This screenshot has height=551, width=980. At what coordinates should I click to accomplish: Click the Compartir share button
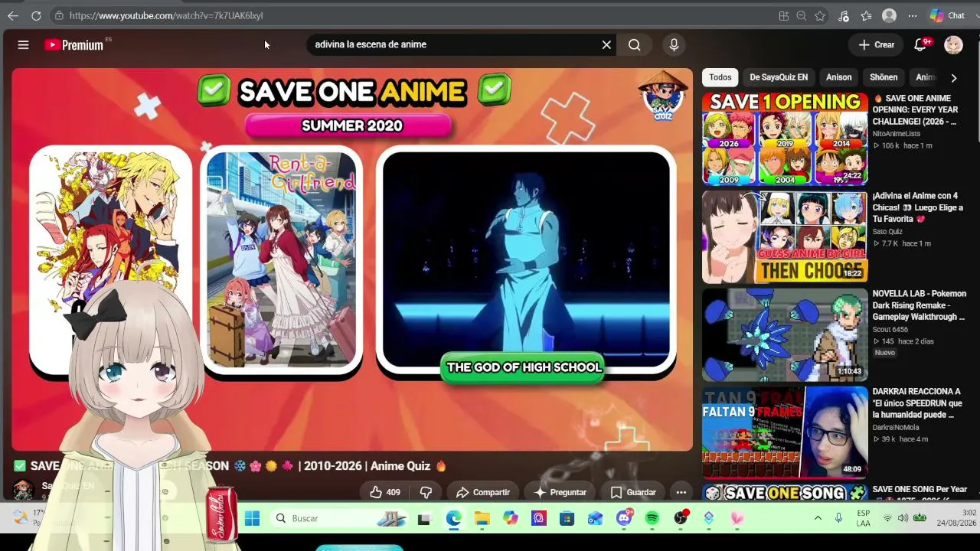tap(483, 492)
